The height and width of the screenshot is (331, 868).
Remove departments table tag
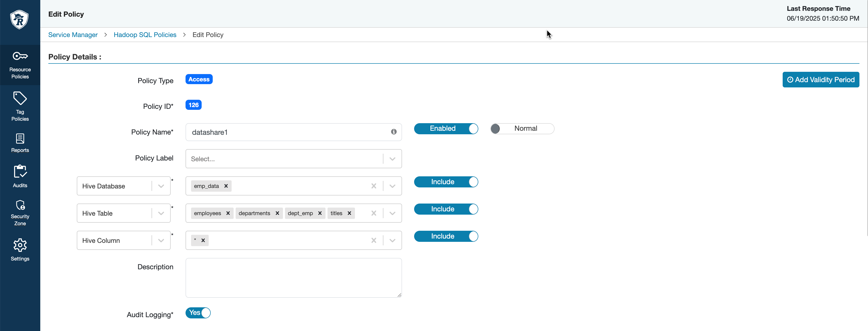point(277,213)
